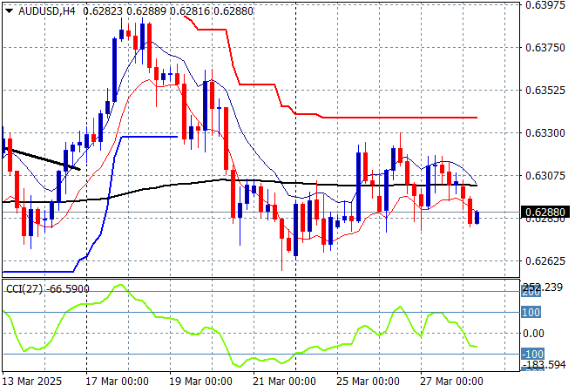Select the 25 Mar 00:00 time marker
Viewport: 575px width, 392px height.
pyautogui.click(x=367, y=382)
